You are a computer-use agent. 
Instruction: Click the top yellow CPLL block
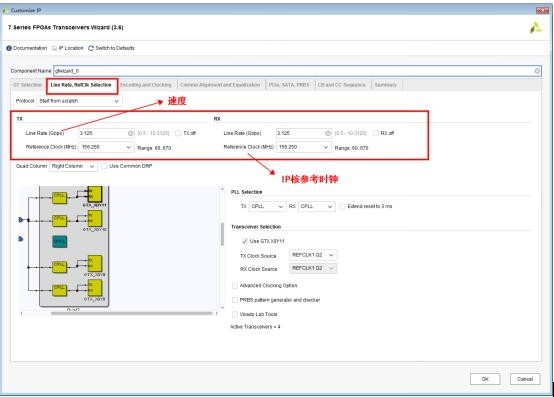point(59,197)
